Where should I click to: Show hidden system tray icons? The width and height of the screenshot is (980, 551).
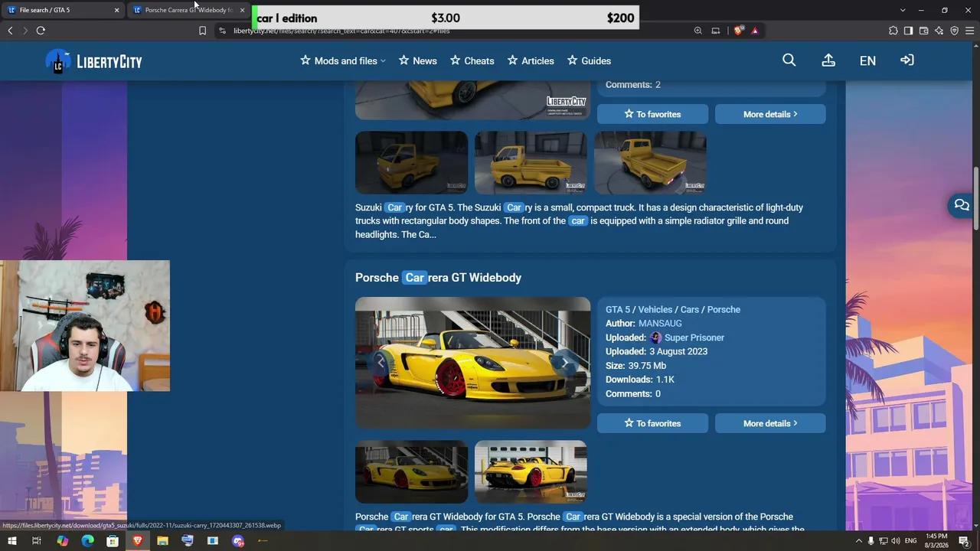tap(858, 541)
